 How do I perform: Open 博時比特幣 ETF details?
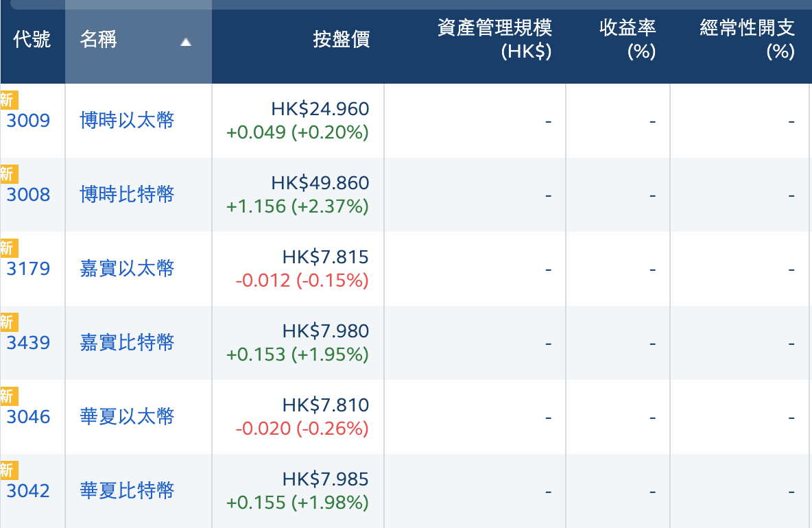click(x=128, y=195)
